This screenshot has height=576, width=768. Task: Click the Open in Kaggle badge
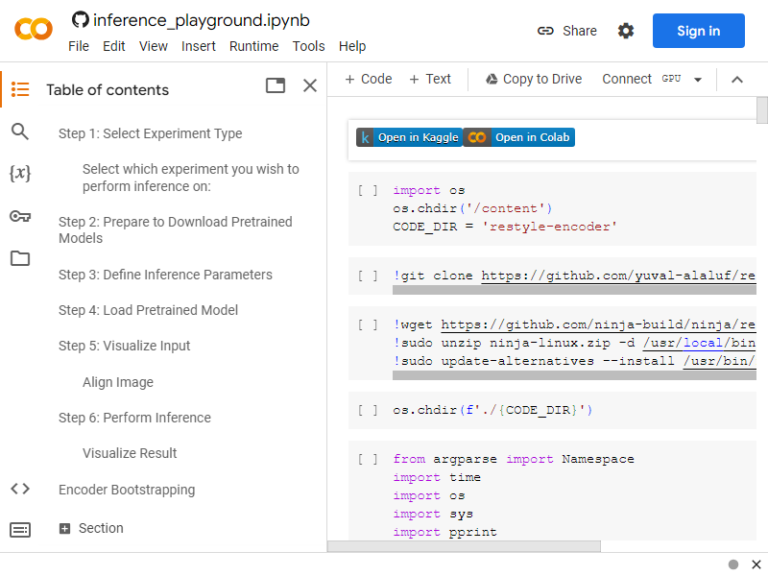pyautogui.click(x=409, y=137)
